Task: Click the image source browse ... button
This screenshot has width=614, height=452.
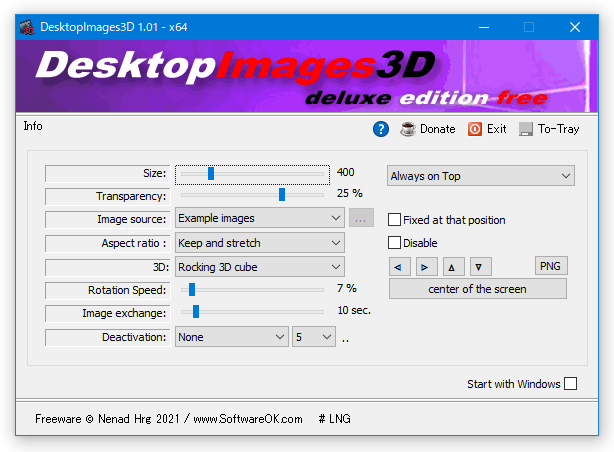Action: tap(361, 218)
